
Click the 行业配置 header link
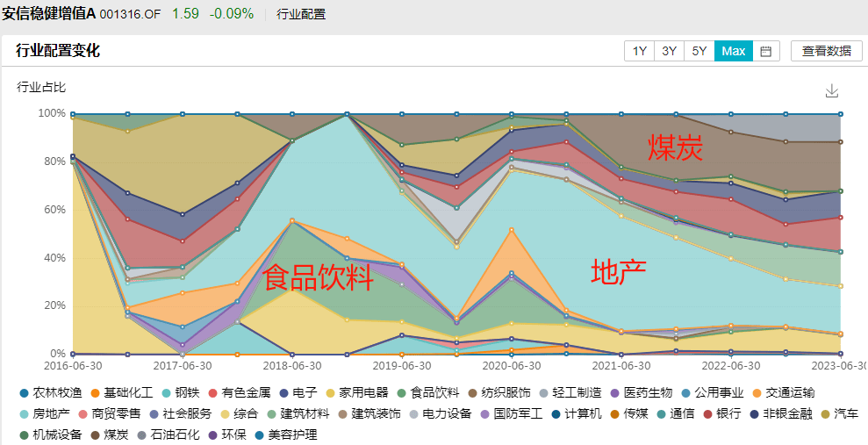(x=300, y=14)
